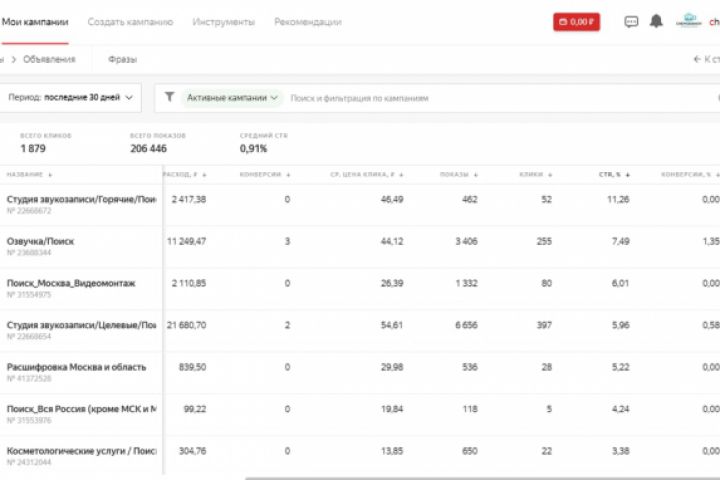The height and width of the screenshot is (480, 720).
Task: Click the horizontal table scrollbar
Action: pos(482,478)
